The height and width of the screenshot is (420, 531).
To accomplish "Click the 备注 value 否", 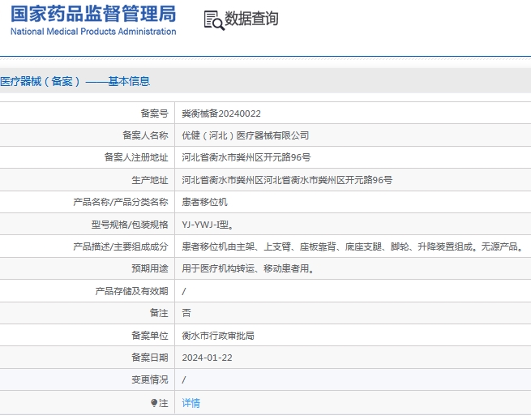I will (186, 313).
